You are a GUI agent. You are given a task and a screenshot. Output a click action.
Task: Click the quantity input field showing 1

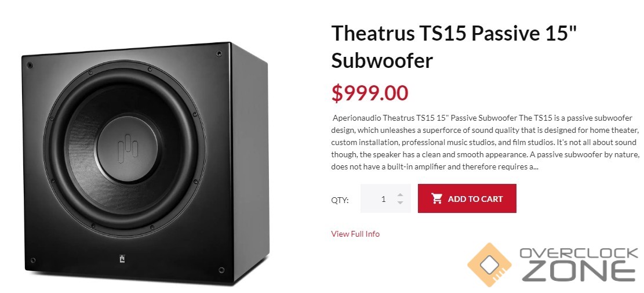click(x=380, y=199)
